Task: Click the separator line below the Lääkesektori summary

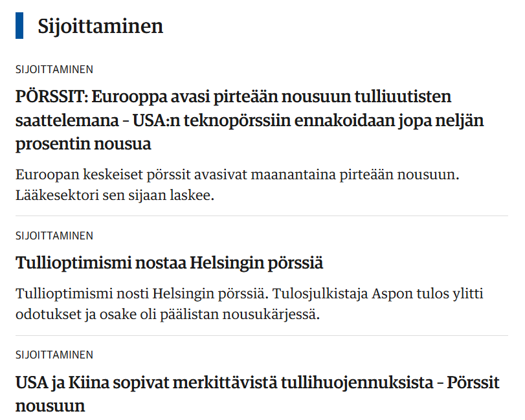Action: 262,216
